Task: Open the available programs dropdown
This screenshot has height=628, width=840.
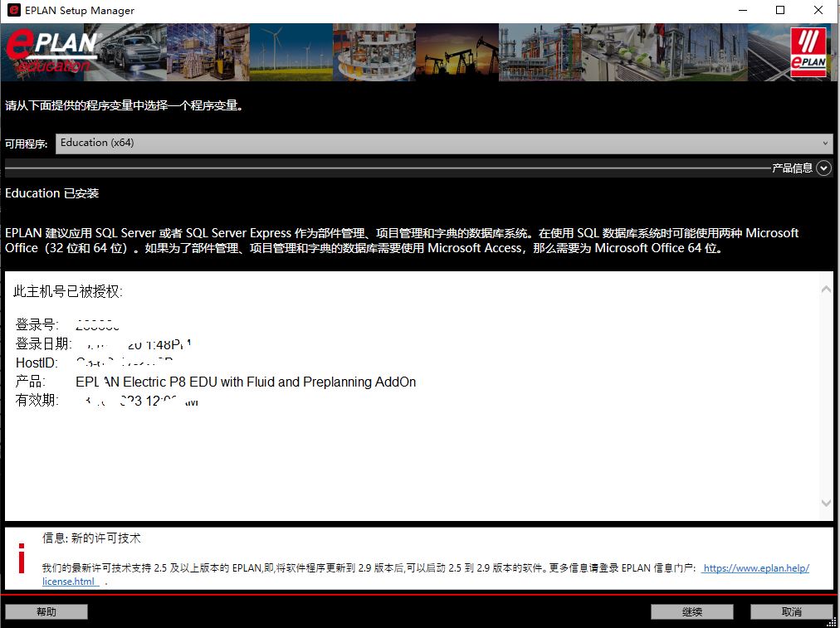Action: click(444, 144)
